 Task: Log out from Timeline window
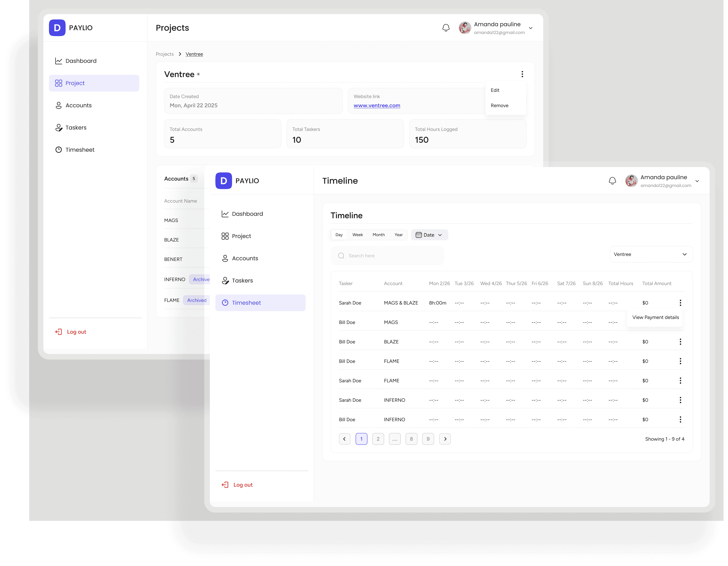click(x=237, y=485)
